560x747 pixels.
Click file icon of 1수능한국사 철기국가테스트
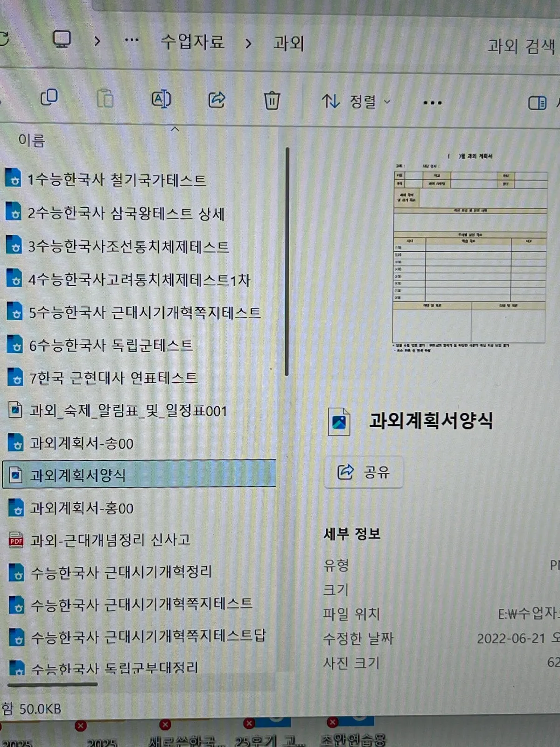pos(14,178)
